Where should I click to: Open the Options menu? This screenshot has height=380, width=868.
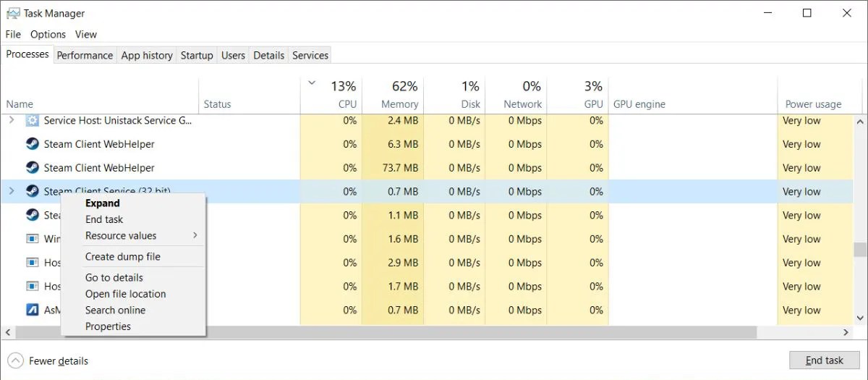(48, 34)
